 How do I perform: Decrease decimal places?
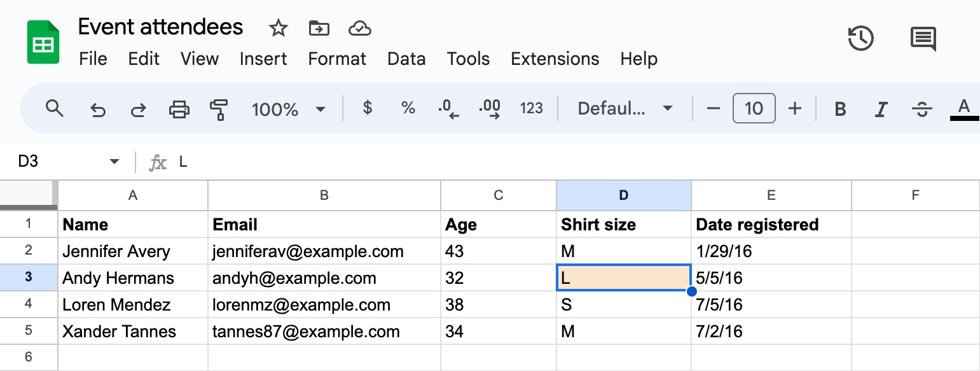448,108
